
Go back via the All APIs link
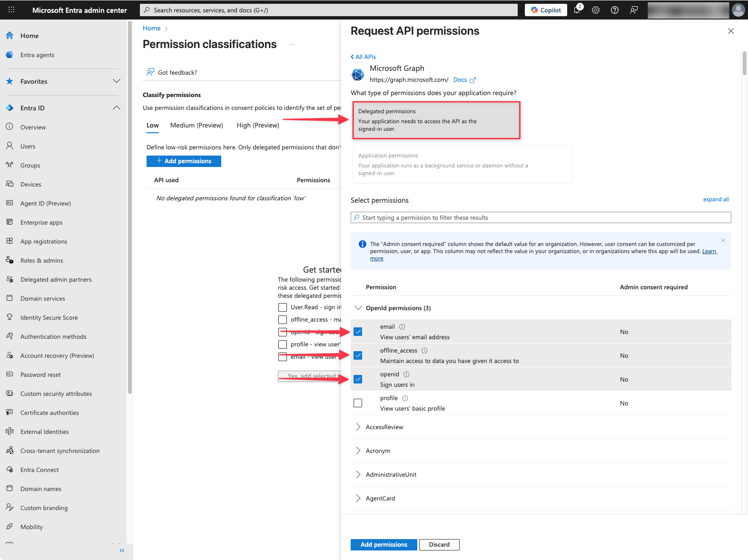(x=364, y=57)
